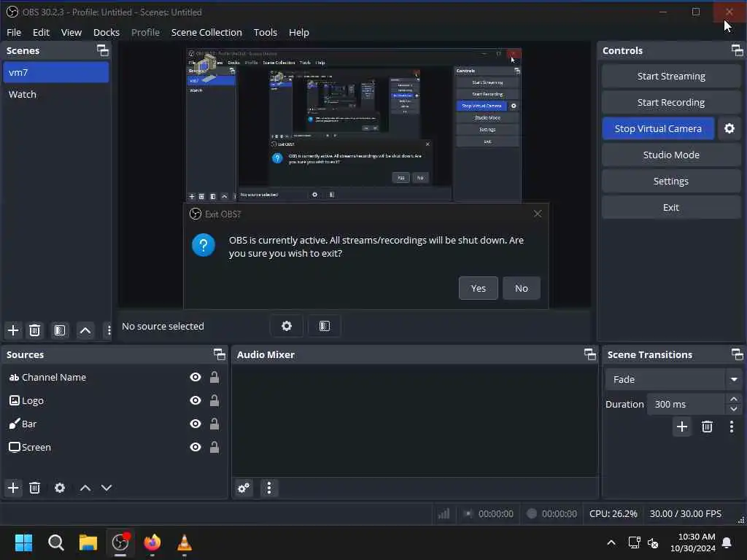Open source properties gear in Sources toolbar
This screenshot has width=747, height=560.
[60, 488]
